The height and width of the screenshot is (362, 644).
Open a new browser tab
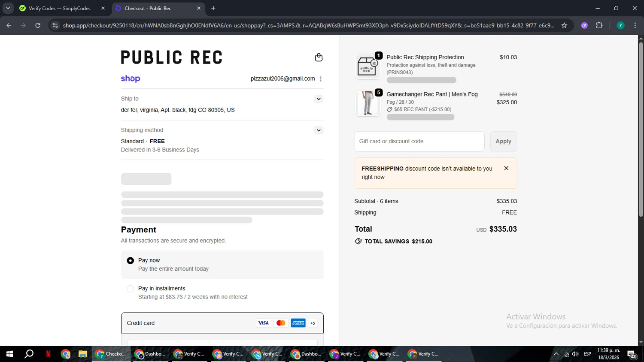tap(213, 9)
